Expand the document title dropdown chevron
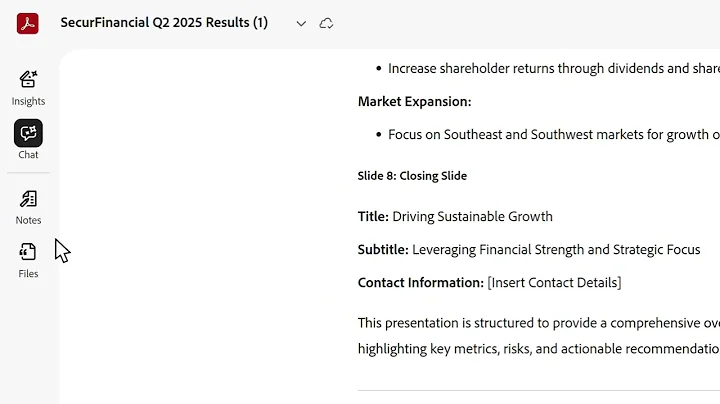 click(301, 23)
